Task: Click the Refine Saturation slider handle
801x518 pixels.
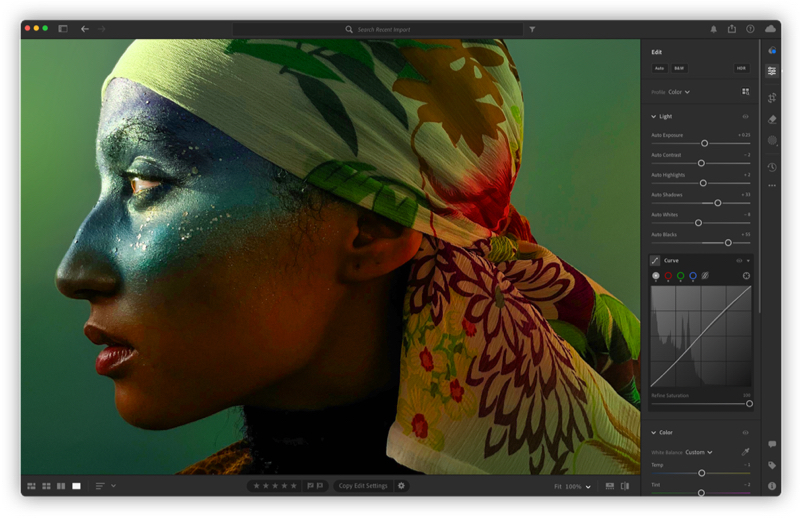Action: click(x=749, y=404)
